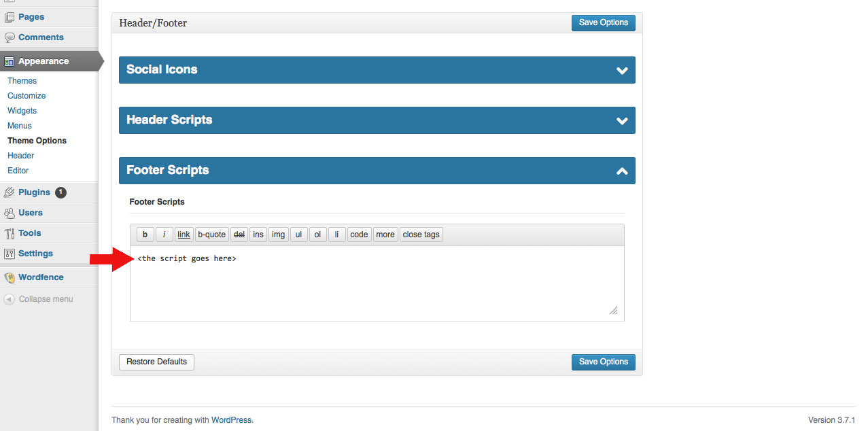Expand the Header Scripts section
This screenshot has width=868, height=431.
click(621, 120)
